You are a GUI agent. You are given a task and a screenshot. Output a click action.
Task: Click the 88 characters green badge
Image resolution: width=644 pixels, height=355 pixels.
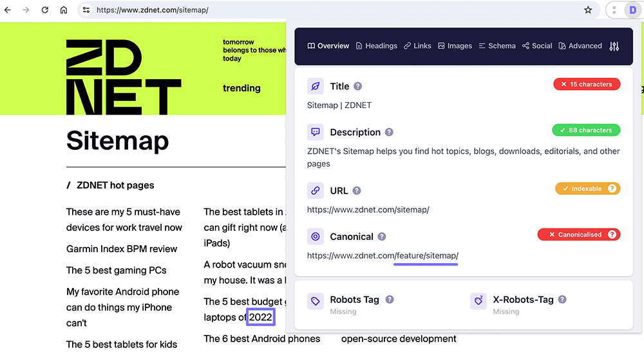pyautogui.click(x=586, y=130)
